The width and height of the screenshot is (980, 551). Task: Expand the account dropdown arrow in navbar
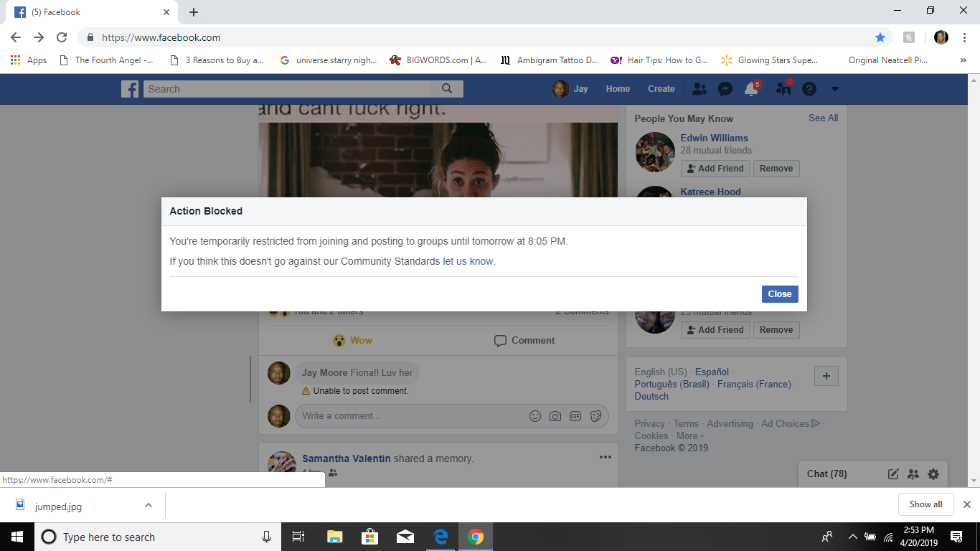point(835,89)
